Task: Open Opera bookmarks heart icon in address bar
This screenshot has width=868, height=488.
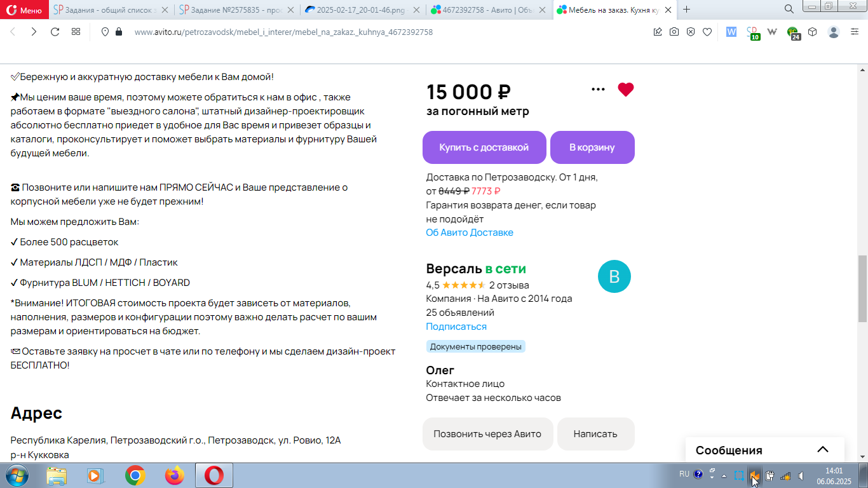Action: tap(707, 32)
